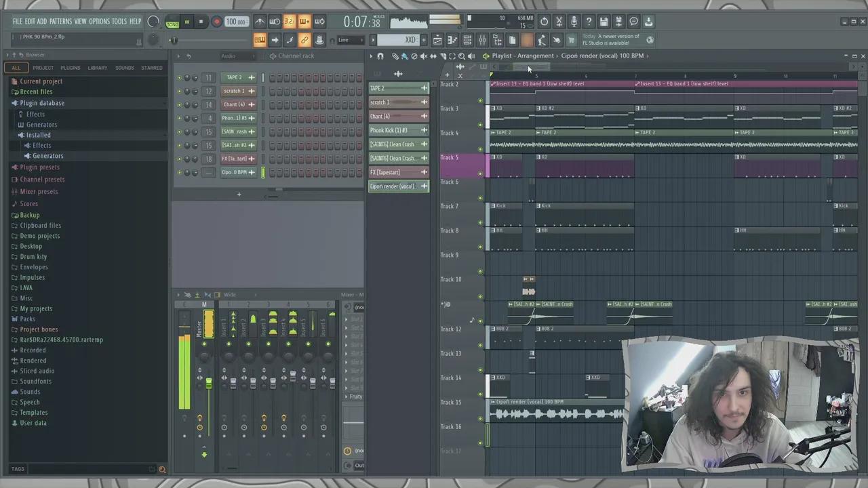Click the microphone recording icon

coord(574,22)
